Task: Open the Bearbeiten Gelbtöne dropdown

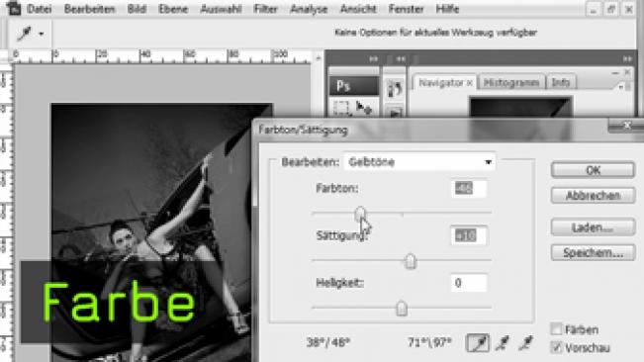Action: click(419, 162)
